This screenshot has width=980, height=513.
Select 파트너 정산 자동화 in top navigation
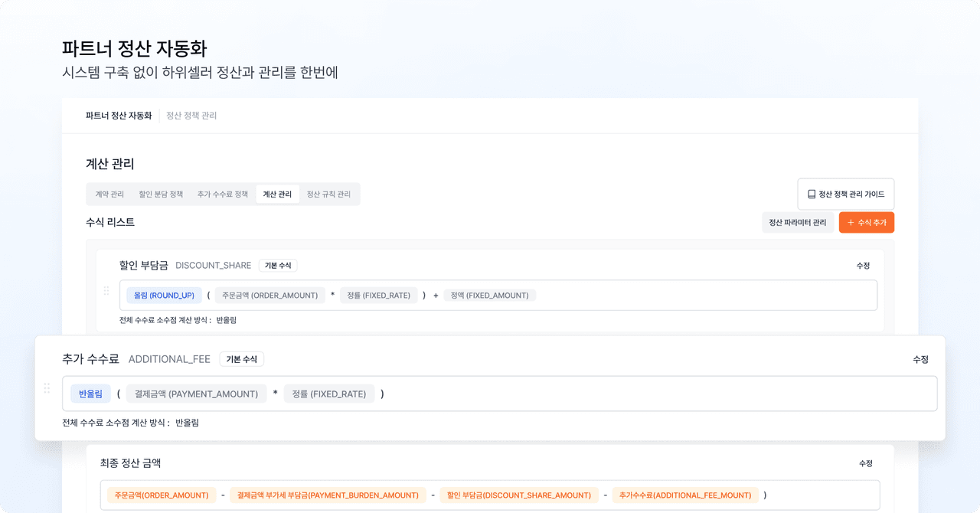click(119, 116)
